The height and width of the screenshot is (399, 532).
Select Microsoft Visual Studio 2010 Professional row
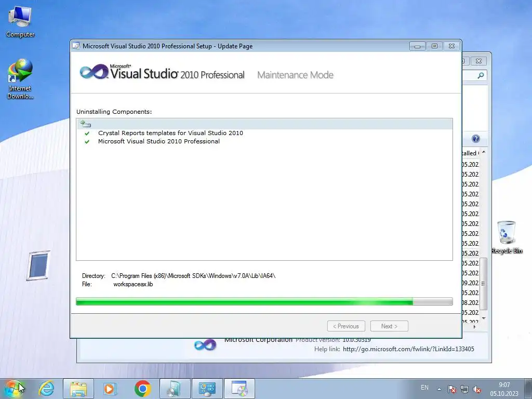(159, 141)
